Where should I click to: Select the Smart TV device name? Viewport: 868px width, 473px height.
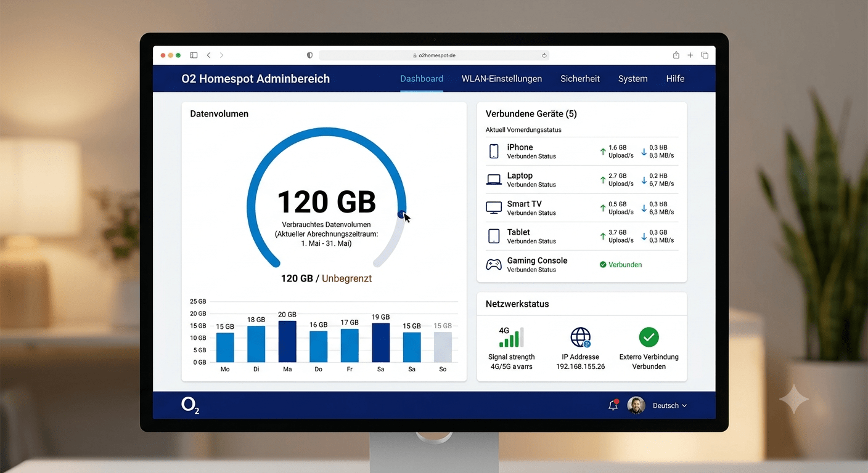[525, 204]
